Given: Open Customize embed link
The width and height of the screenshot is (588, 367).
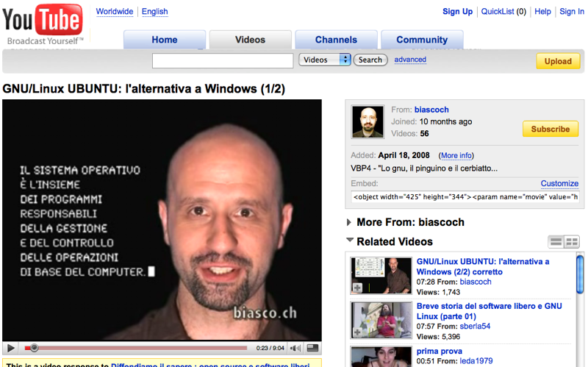Looking at the screenshot, I should coord(559,184).
